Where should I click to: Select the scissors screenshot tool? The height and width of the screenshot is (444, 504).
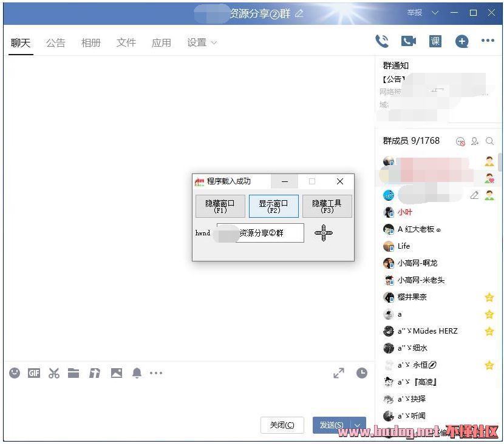tap(54, 373)
